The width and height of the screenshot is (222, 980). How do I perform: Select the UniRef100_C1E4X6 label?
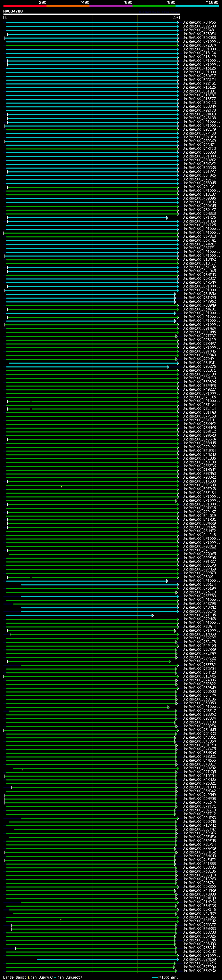click(199, 677)
